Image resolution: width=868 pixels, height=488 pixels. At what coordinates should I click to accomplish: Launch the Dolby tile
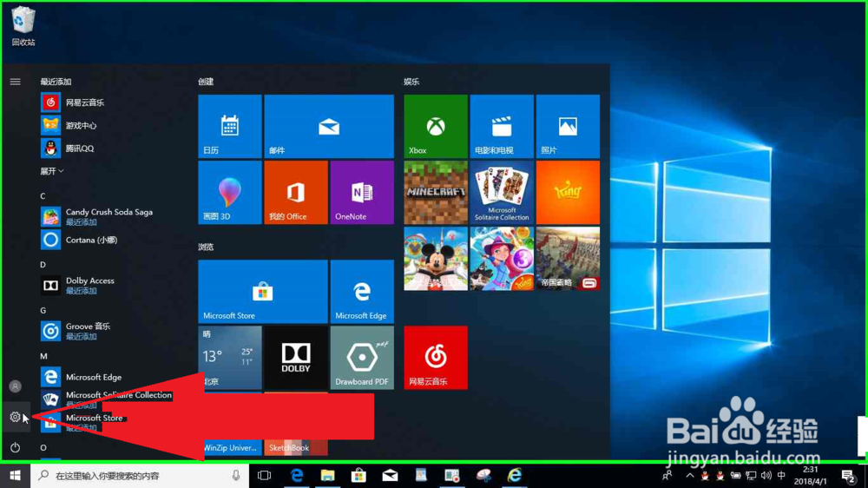coord(296,357)
